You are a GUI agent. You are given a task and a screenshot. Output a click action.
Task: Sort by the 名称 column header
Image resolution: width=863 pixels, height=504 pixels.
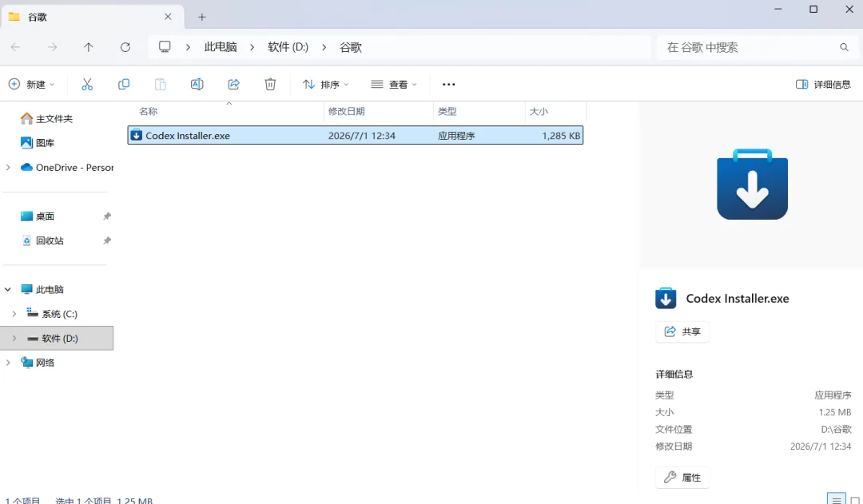tap(148, 111)
